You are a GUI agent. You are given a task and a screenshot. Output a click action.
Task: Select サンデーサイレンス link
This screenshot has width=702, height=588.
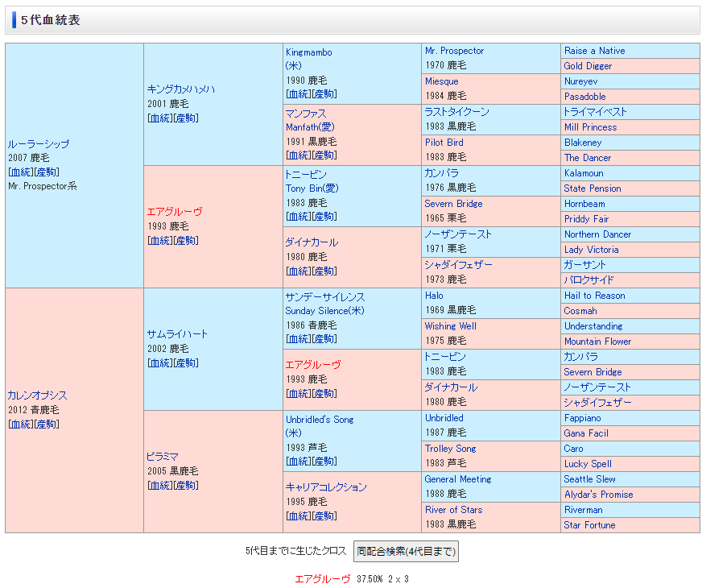pos(324,296)
